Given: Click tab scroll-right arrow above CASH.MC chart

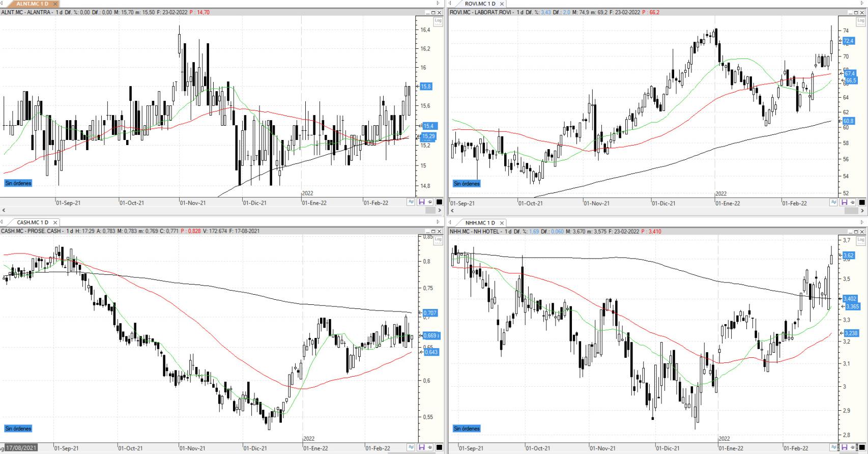Looking at the screenshot, I should coord(438,222).
